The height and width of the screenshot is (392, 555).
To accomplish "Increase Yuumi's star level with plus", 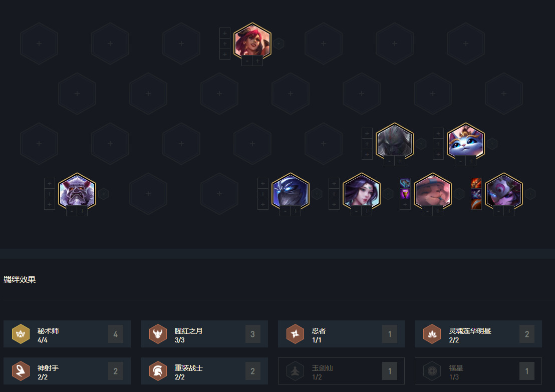I will pos(471,161).
